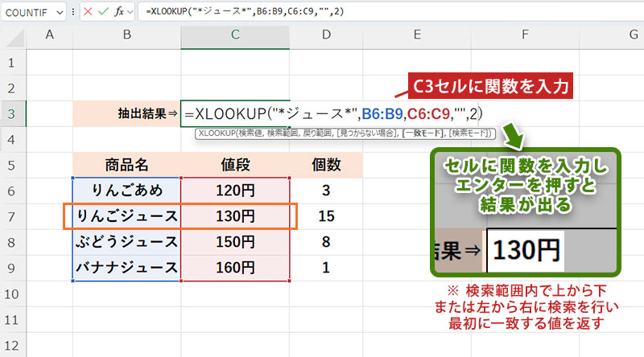Select row 1 header

[x=11, y=63]
